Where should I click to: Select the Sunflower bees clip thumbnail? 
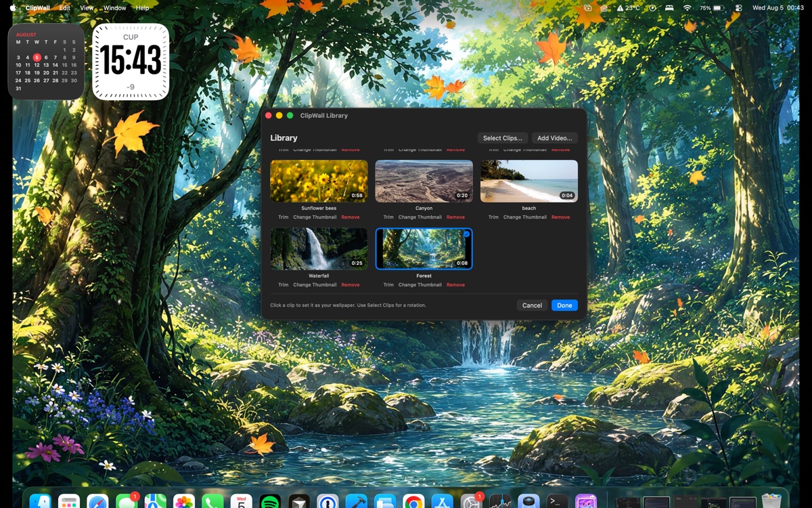pos(319,181)
